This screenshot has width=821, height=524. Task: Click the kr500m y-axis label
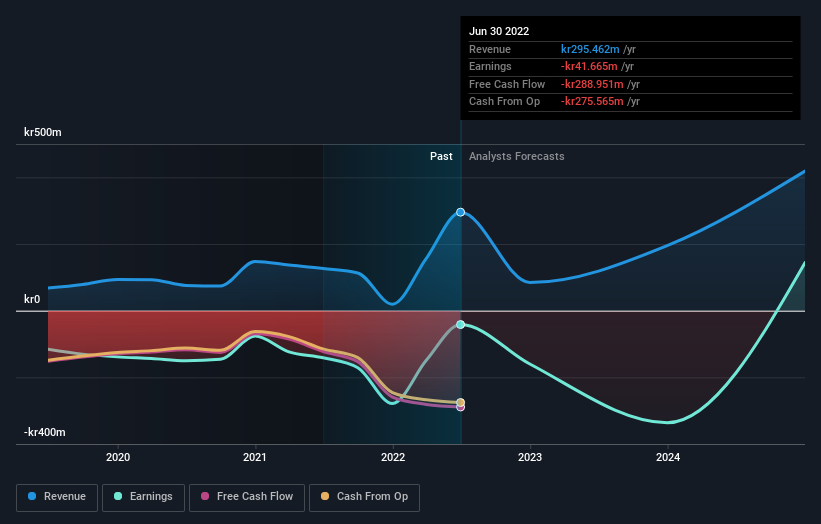[x=42, y=132]
